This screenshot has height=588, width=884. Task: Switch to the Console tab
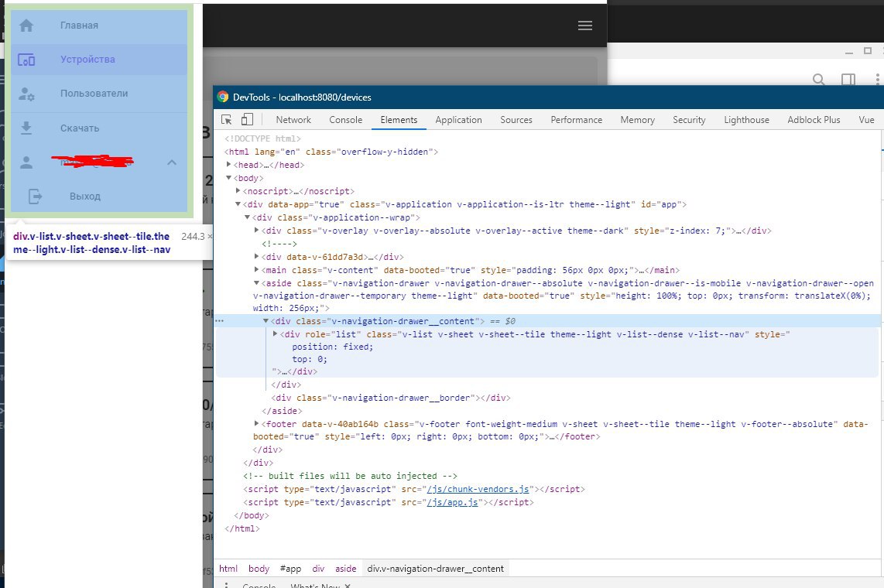[345, 120]
